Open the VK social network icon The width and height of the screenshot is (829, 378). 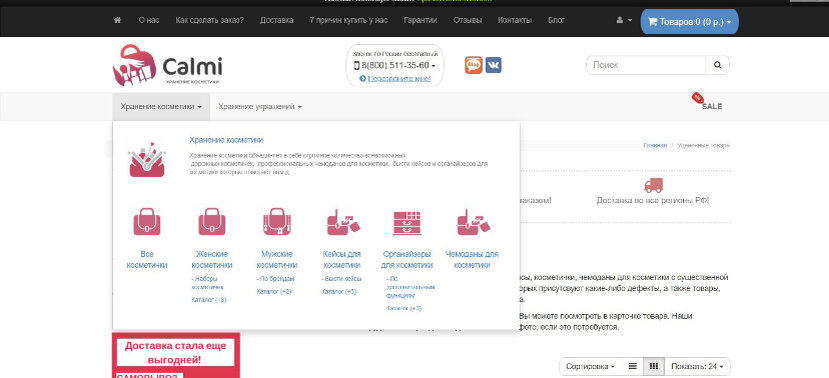tap(493, 65)
